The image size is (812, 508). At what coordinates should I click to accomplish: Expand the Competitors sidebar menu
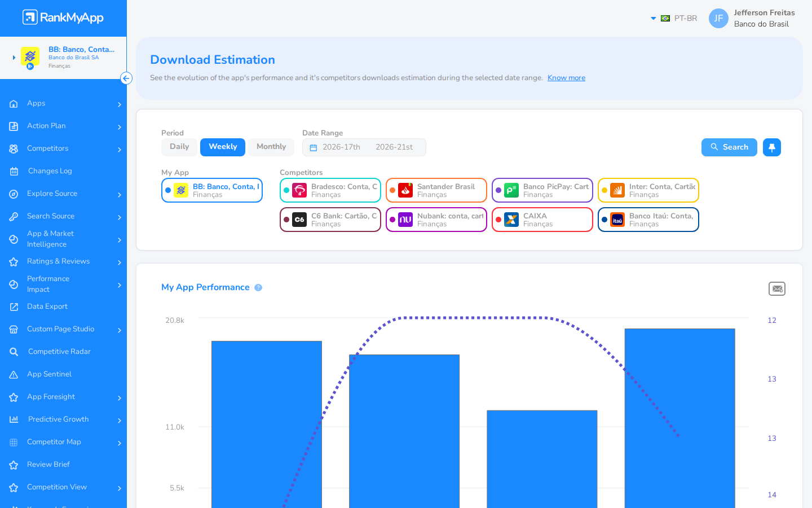pos(63,148)
